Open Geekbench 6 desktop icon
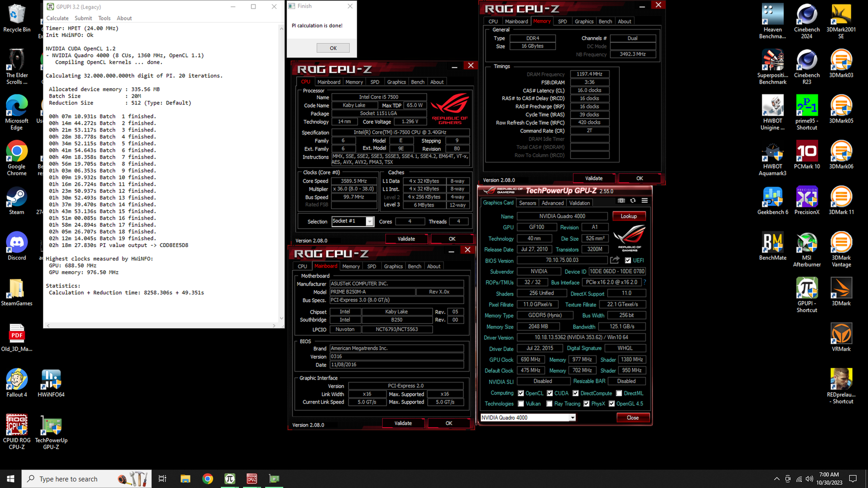The image size is (868, 488). coord(773,201)
